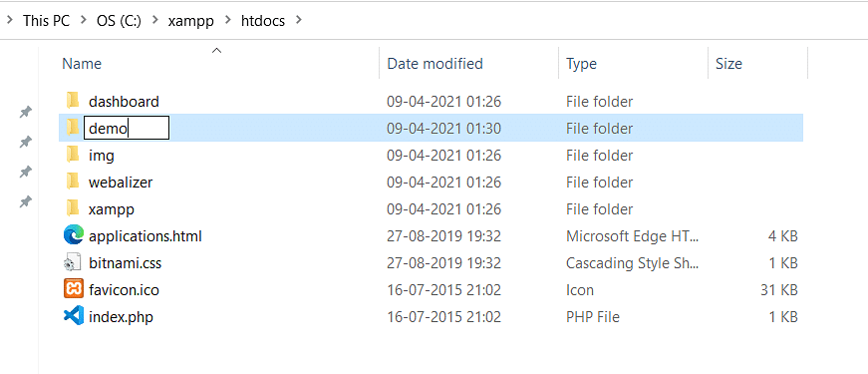Click the first pin icon in sidebar
Viewport: 868px width, 374px height.
coord(25,112)
